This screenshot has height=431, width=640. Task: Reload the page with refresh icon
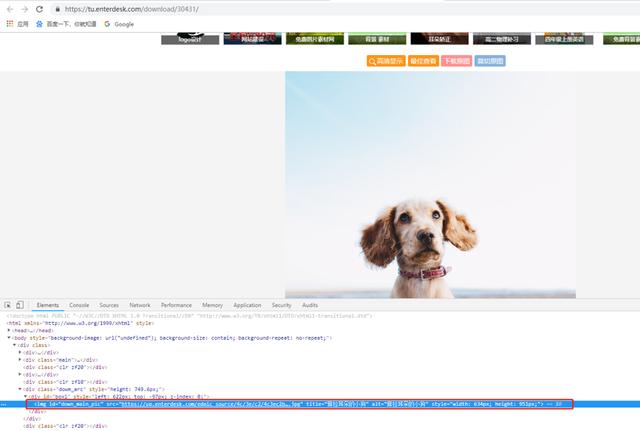click(39, 9)
